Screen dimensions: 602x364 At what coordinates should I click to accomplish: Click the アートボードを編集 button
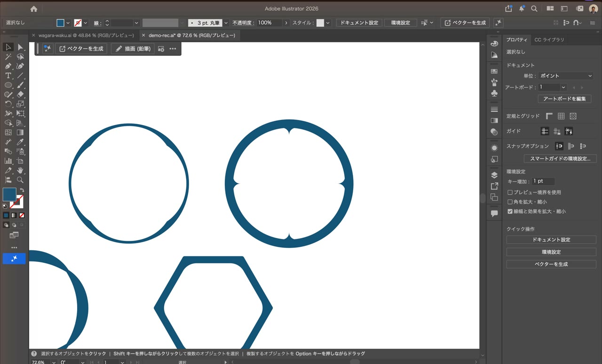[564, 99]
